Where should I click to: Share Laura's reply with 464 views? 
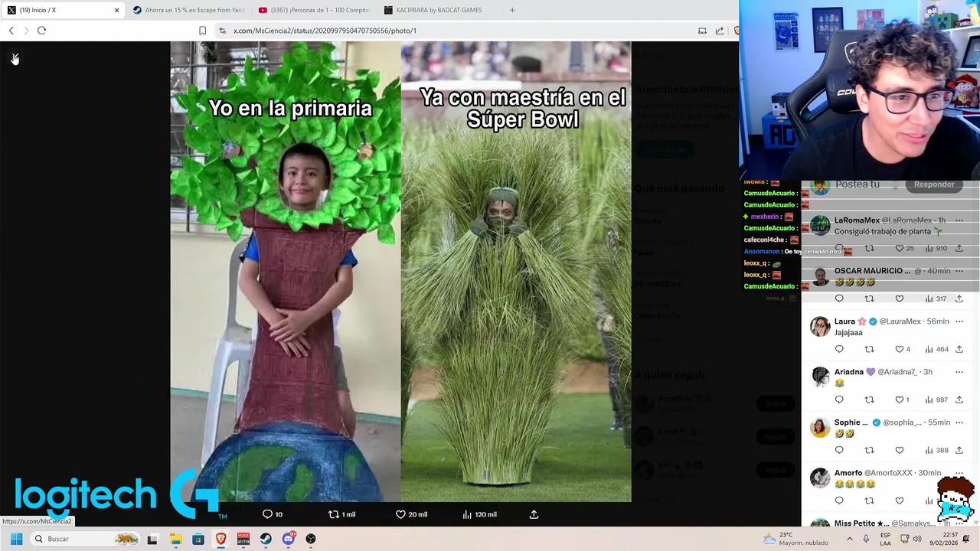[959, 349]
